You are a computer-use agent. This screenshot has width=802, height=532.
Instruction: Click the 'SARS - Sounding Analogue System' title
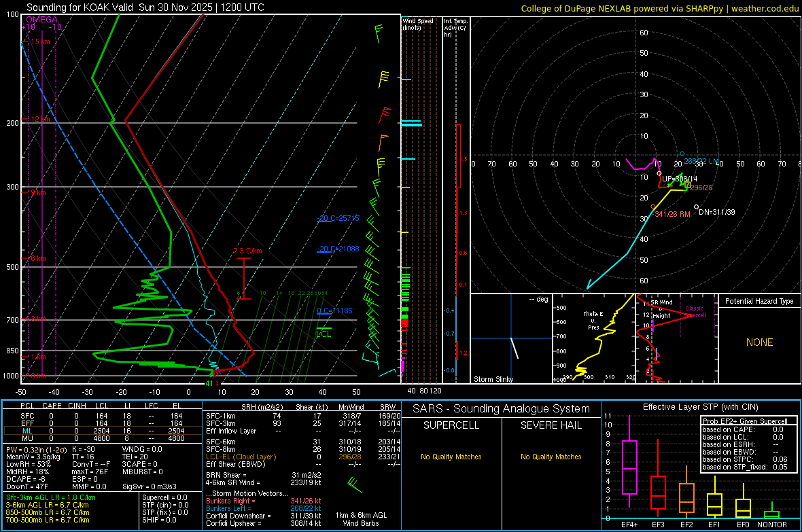pyautogui.click(x=502, y=409)
